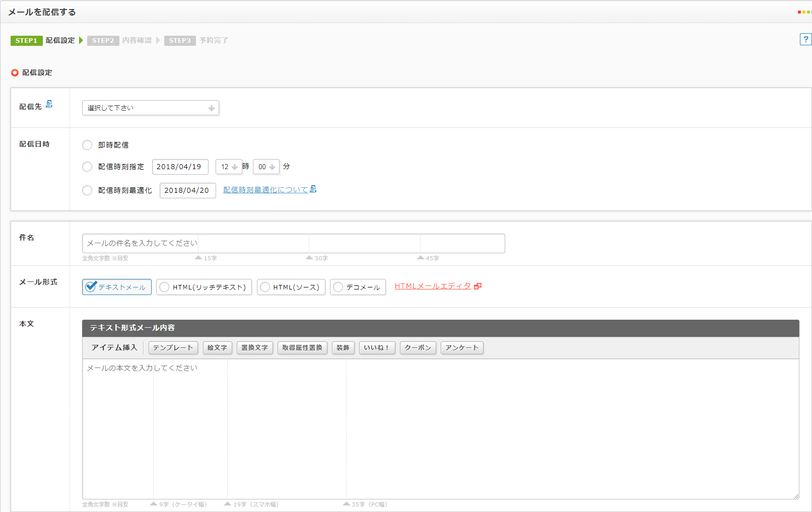Click the テキスト形式メール内容 header

pos(441,328)
